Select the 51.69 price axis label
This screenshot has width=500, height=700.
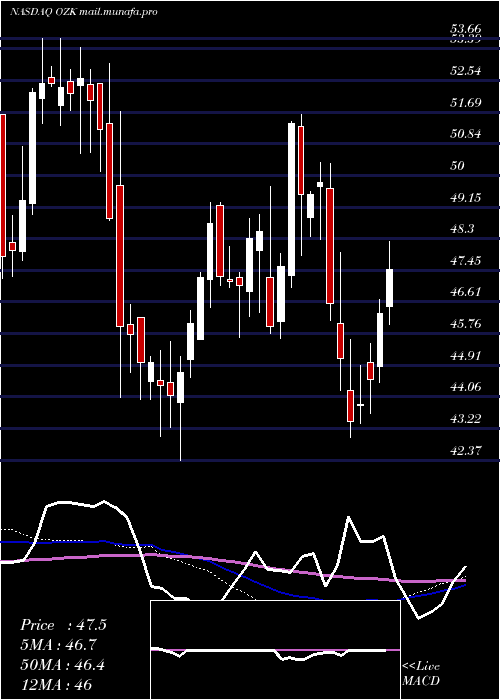466,103
